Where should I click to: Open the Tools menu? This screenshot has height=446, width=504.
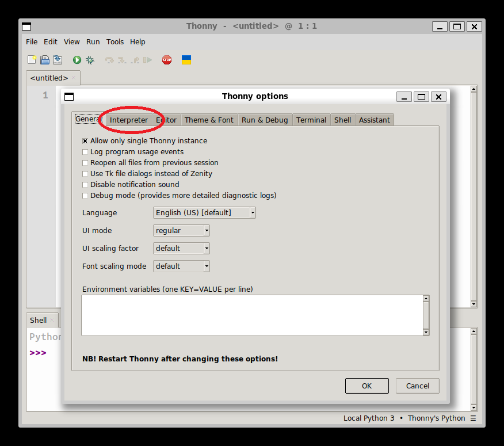coord(115,42)
